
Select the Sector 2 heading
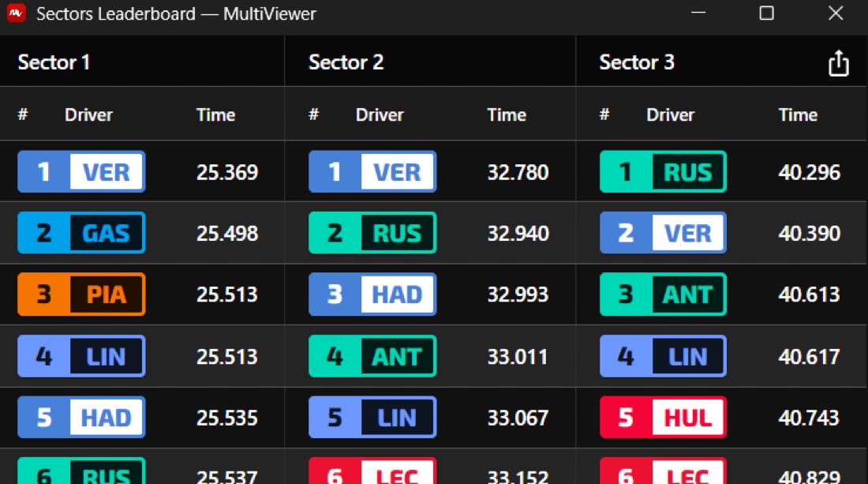tap(346, 62)
